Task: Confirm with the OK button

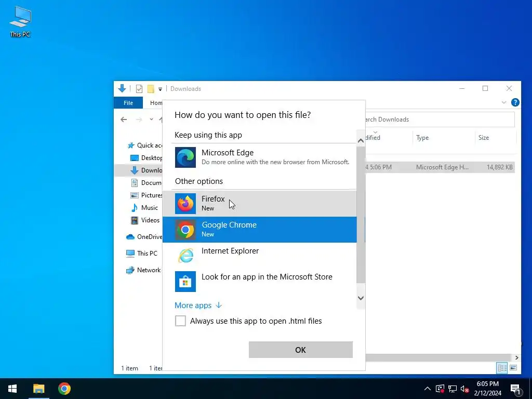Action: (301, 350)
